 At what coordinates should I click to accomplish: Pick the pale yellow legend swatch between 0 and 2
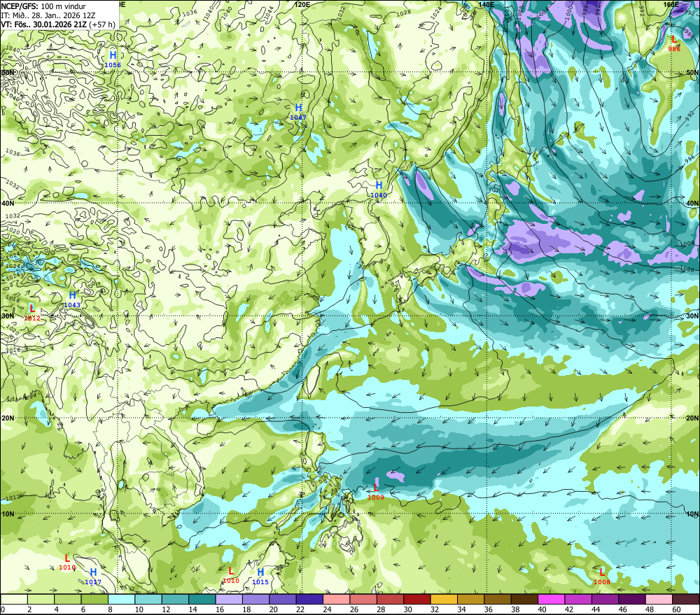[x=14, y=599]
